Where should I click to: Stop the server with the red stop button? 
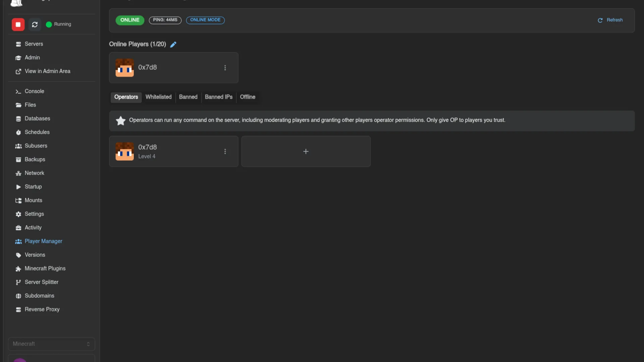(18, 24)
